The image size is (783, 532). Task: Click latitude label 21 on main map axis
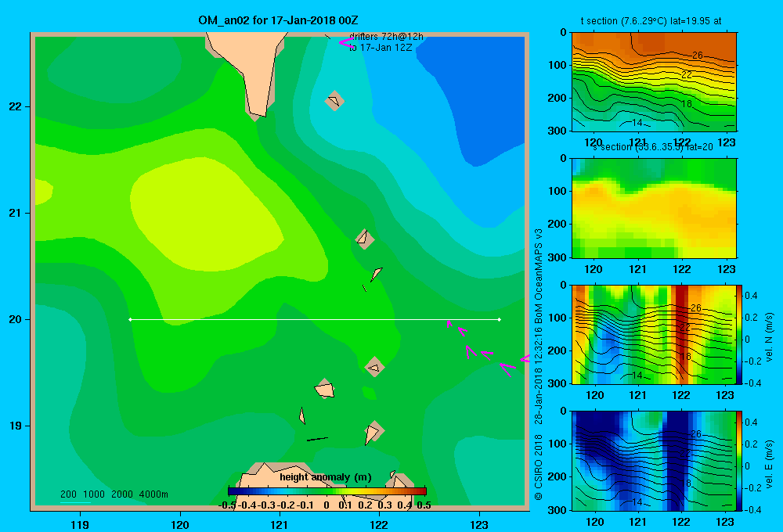16,213
